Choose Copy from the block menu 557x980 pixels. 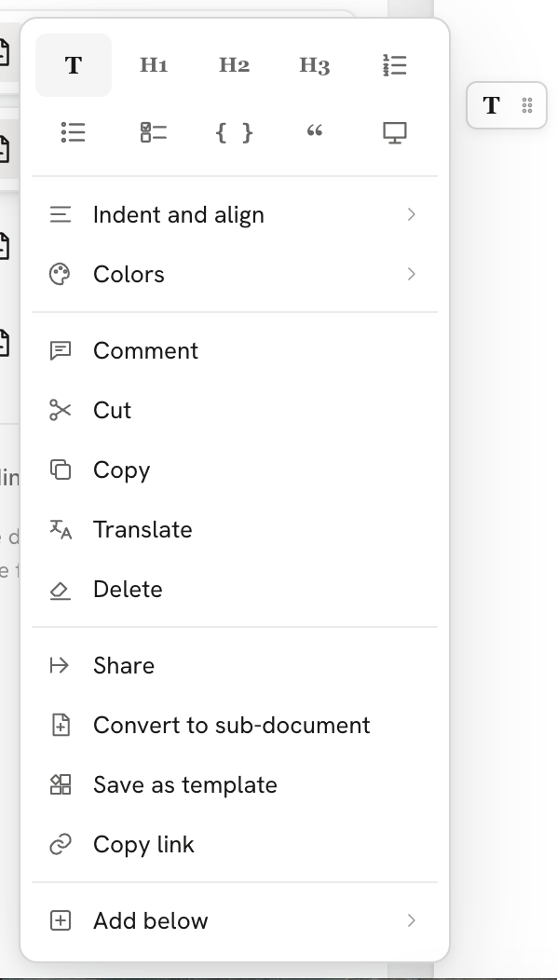(235, 470)
